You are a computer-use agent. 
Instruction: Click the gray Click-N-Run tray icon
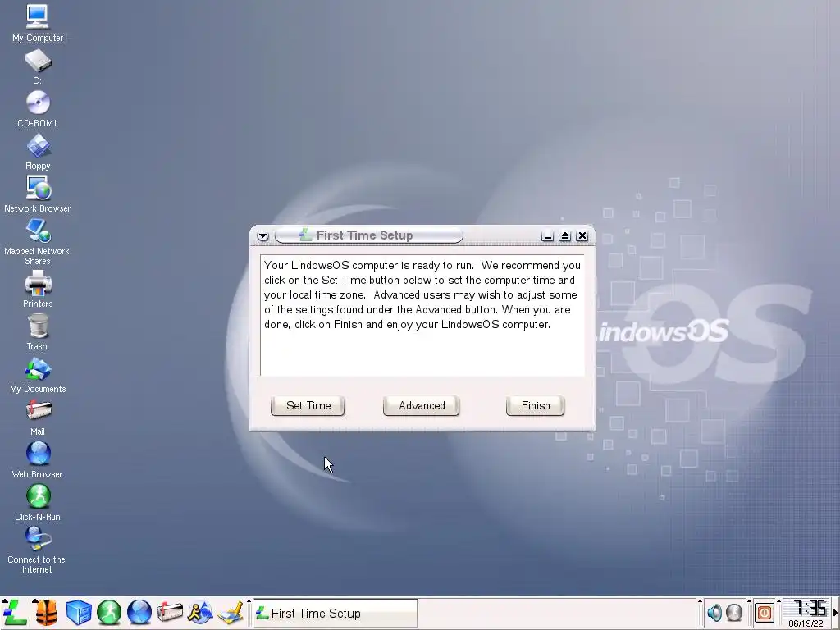[734, 612]
